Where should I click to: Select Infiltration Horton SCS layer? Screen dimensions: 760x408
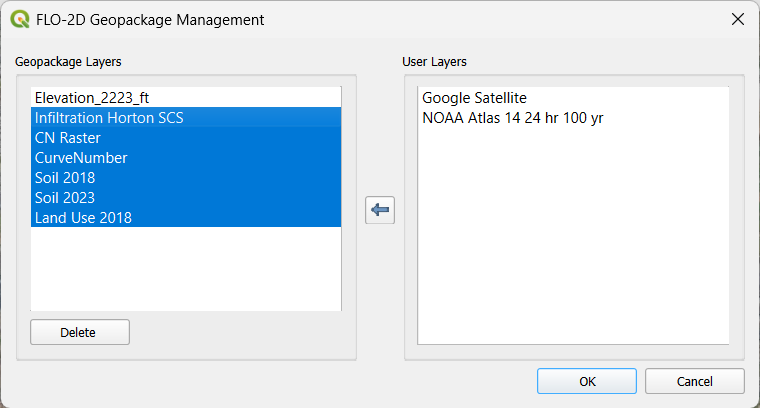coord(109,118)
